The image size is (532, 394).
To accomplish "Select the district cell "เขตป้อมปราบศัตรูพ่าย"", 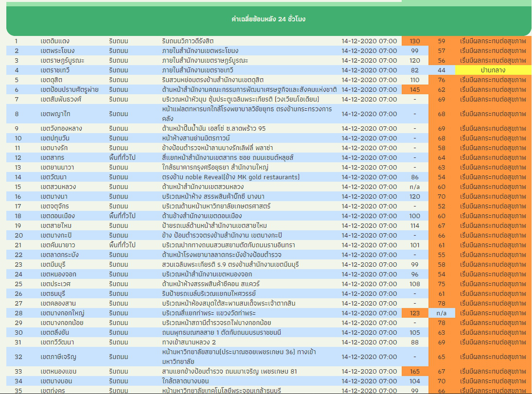I will point(70,89).
